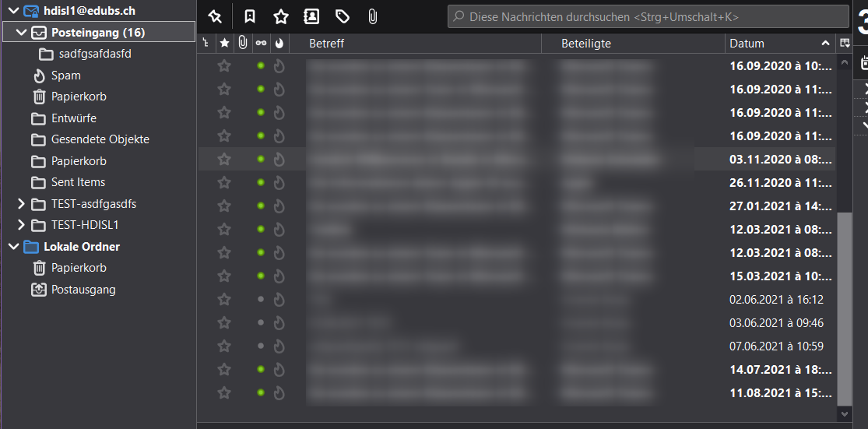Open the Gesendete Objekte folder
Viewport: 868px width, 429px height.
click(100, 139)
